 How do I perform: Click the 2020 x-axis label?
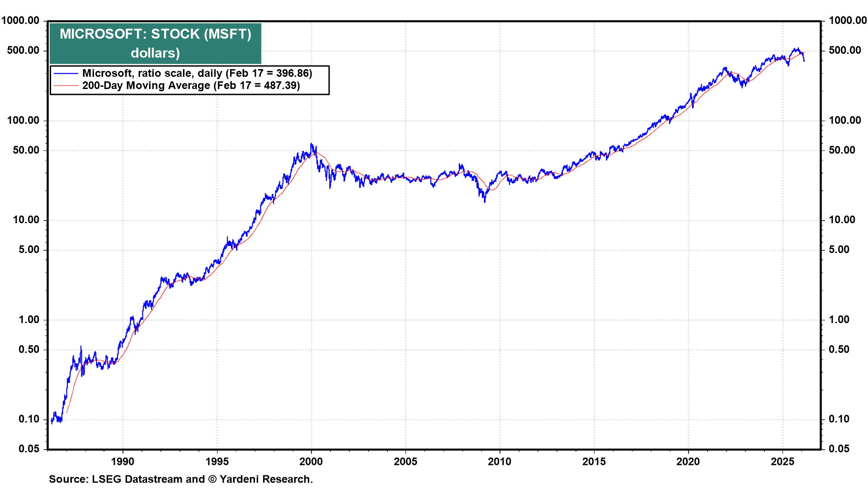point(688,461)
